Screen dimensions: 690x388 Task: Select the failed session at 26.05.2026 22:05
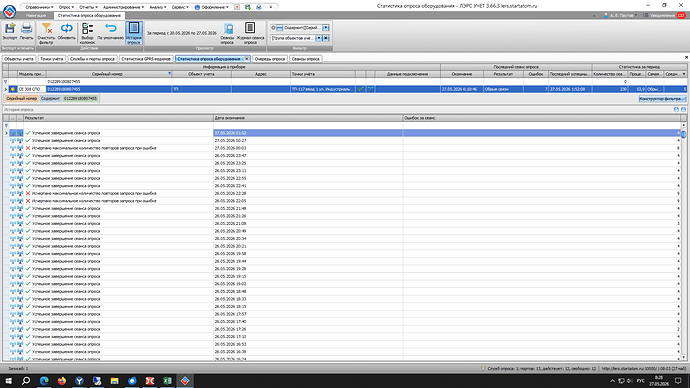345,201
